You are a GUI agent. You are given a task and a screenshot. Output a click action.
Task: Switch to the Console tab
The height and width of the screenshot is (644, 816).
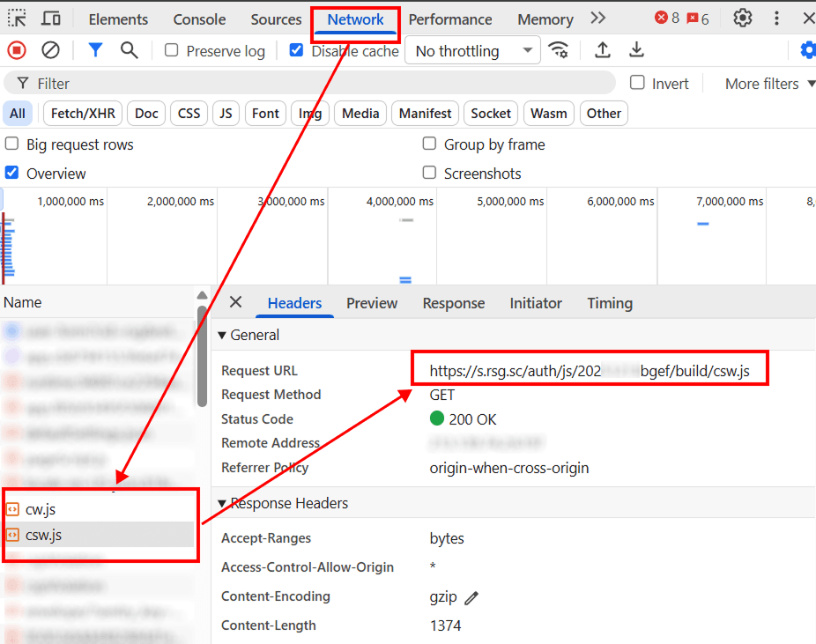coord(199,19)
